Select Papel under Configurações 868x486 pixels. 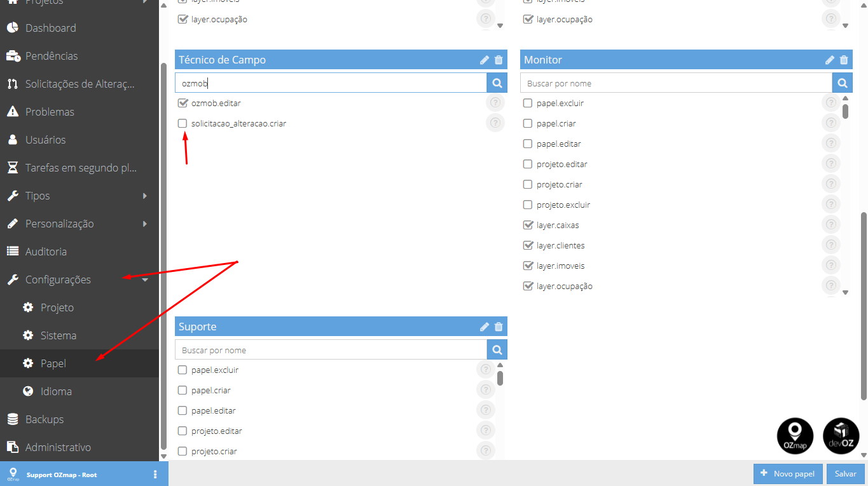point(79,363)
